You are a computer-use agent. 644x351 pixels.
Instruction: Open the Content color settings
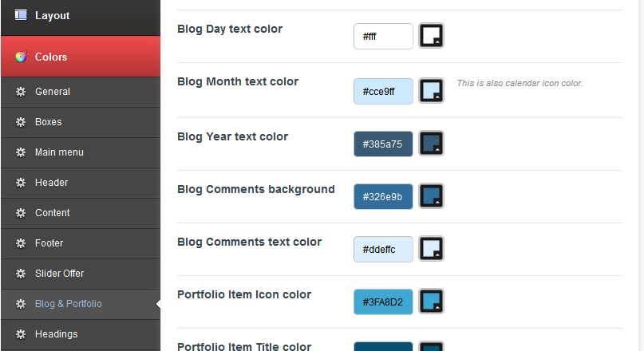(53, 213)
